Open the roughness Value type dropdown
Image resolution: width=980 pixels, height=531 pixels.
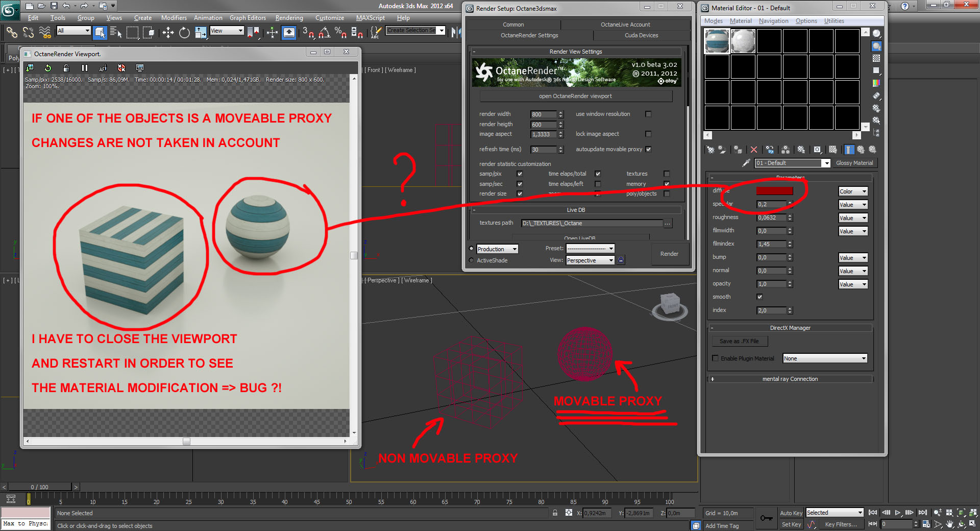click(x=853, y=218)
